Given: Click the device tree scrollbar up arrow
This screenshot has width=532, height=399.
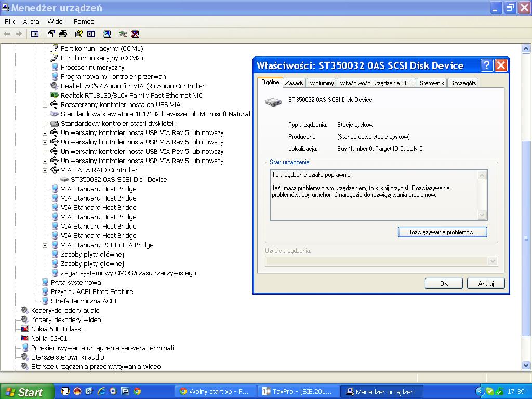Looking at the screenshot, I should tap(526, 49).
